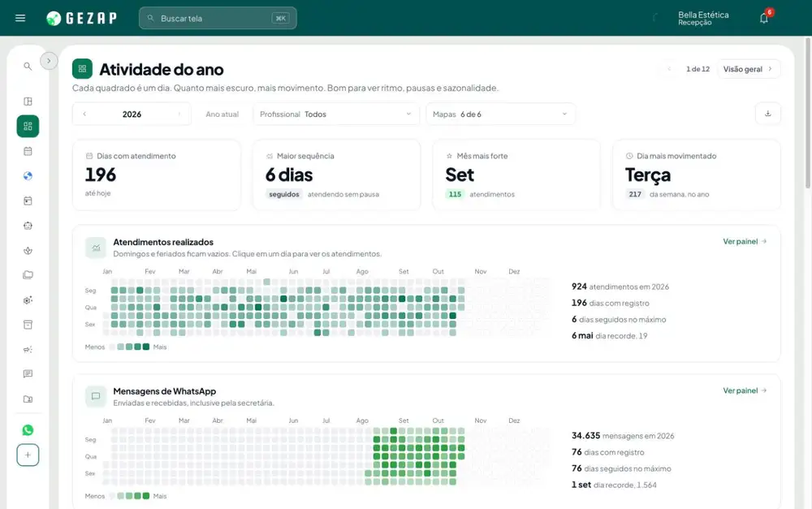Open the Mapas 6 de 6 dropdown
Image resolution: width=812 pixels, height=509 pixels.
(x=500, y=114)
